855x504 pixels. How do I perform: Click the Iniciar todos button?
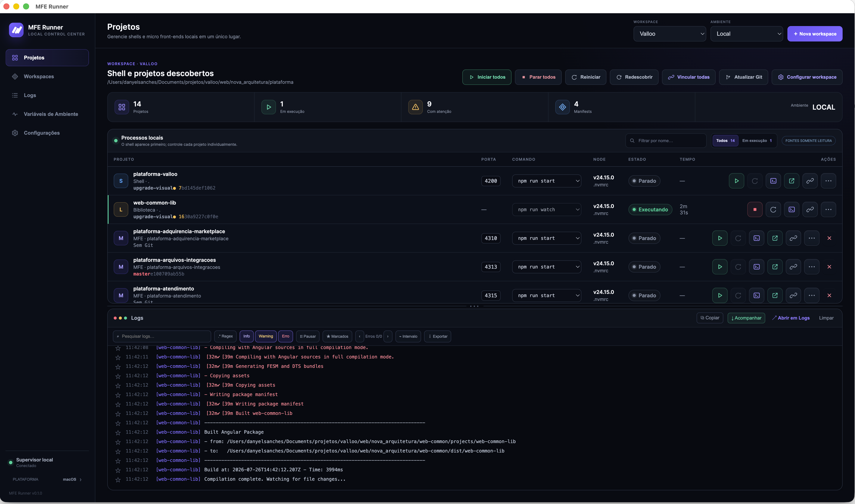point(486,77)
